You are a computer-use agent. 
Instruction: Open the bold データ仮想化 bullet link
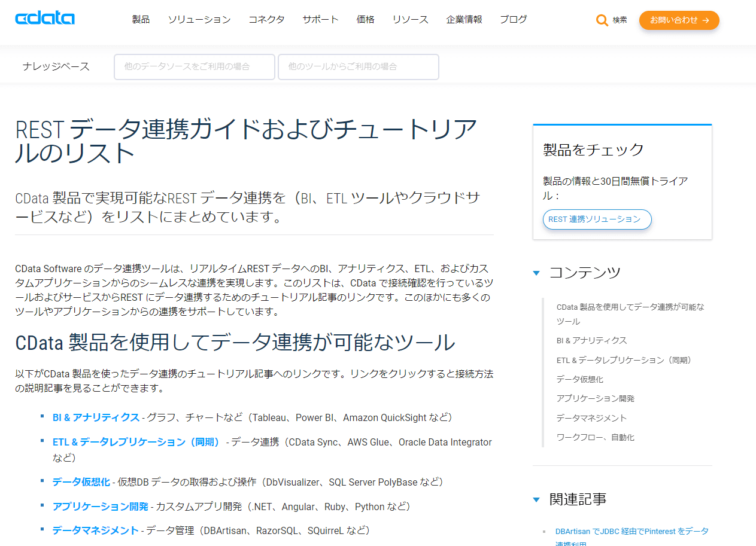point(81,482)
